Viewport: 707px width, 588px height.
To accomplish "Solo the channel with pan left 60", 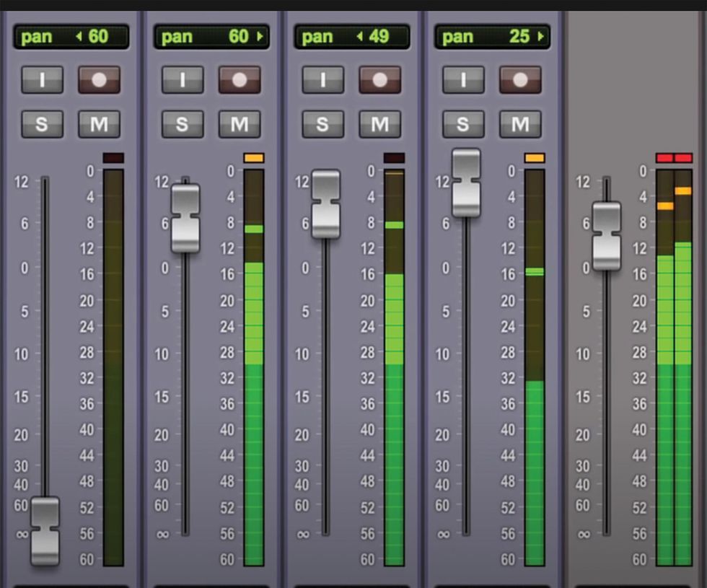I will click(x=43, y=124).
